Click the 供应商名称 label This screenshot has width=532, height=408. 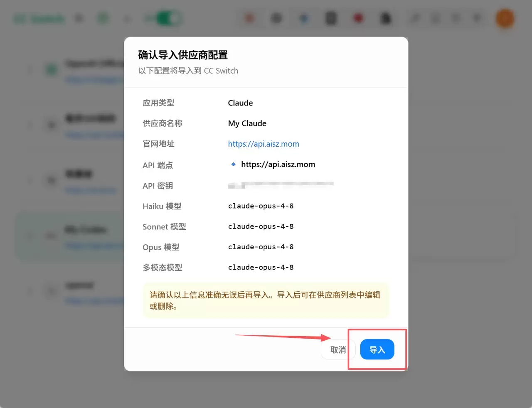tap(163, 123)
